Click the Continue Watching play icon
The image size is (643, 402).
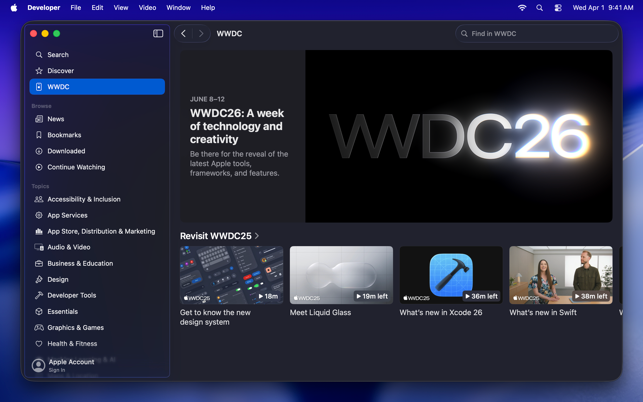(x=39, y=167)
